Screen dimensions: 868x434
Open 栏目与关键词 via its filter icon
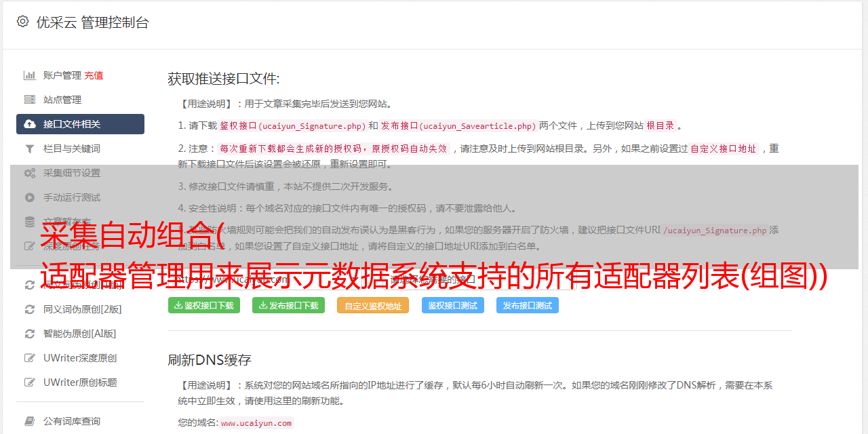(x=30, y=149)
